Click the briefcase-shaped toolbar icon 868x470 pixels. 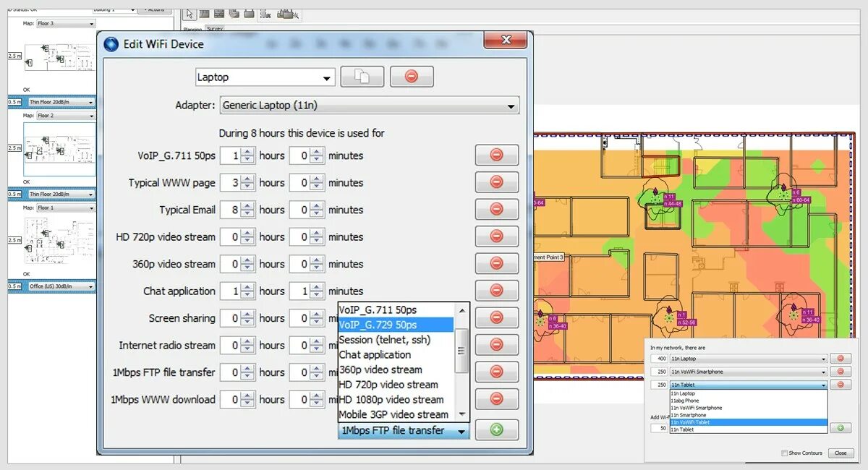(x=249, y=14)
